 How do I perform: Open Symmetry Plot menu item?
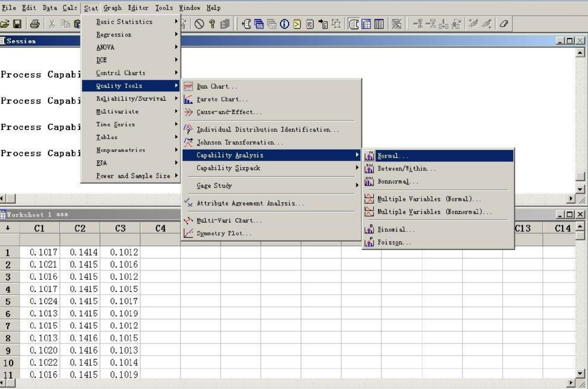272,233
